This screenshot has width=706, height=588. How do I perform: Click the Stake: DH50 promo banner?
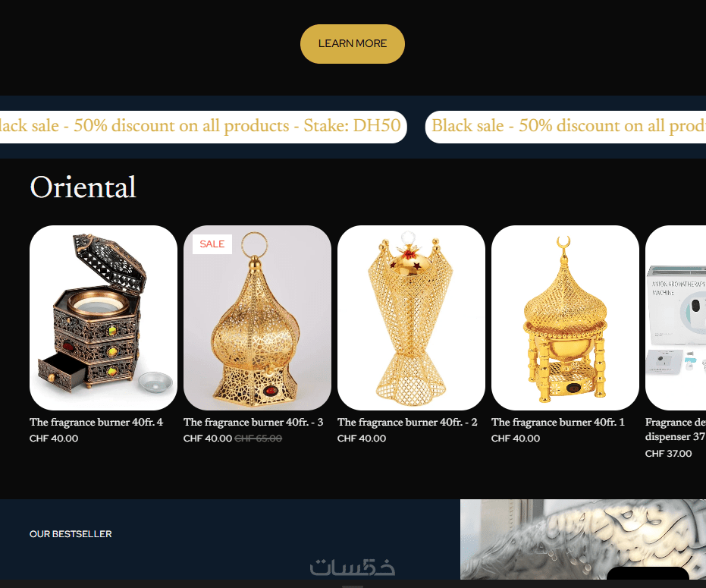203,127
